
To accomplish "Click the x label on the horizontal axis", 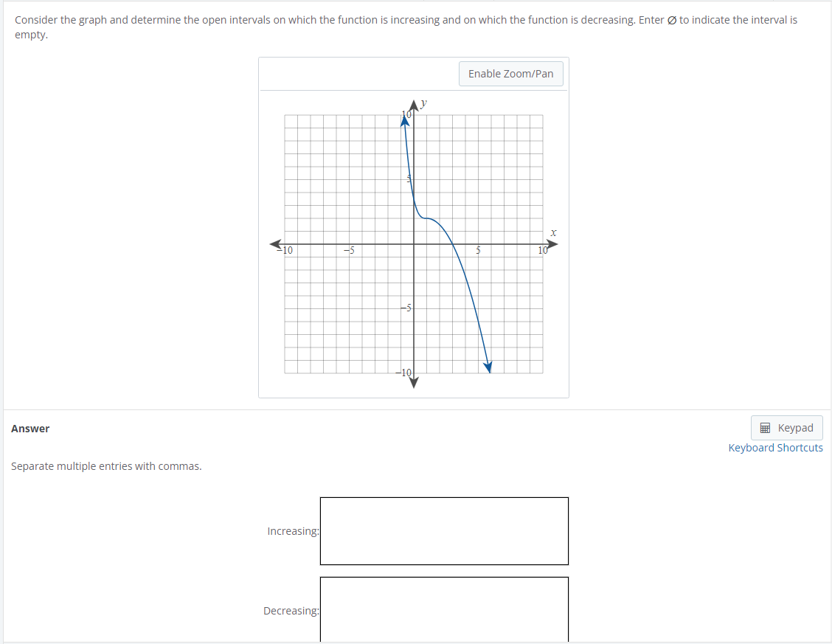I will [553, 232].
